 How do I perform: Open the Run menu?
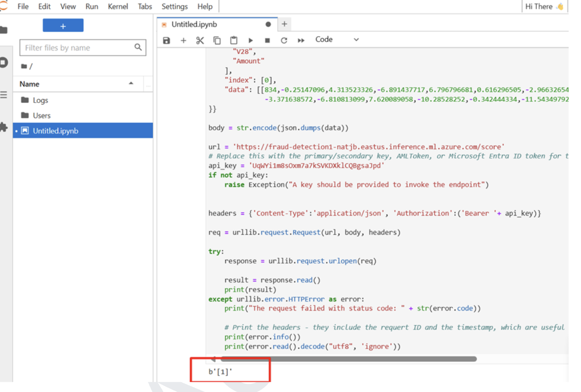pyautogui.click(x=92, y=6)
